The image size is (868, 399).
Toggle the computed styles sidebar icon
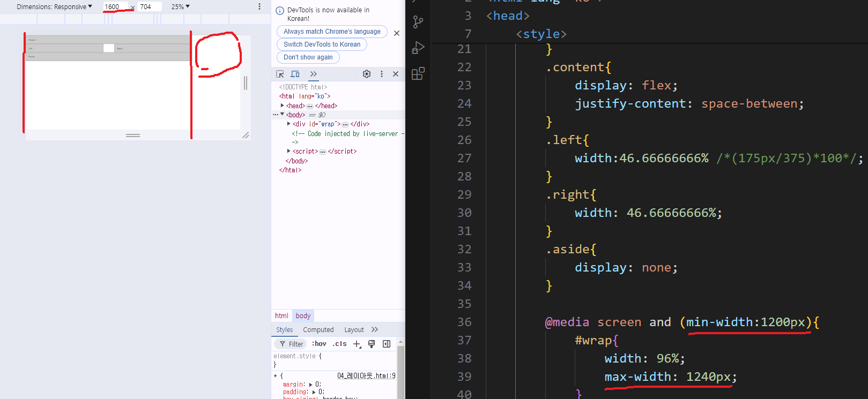(387, 344)
